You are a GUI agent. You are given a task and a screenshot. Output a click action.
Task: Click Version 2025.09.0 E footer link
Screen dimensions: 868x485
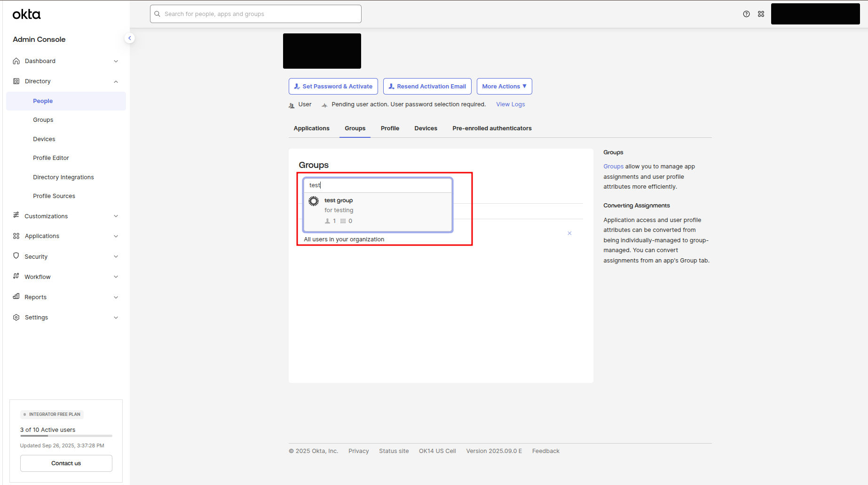coord(494,451)
